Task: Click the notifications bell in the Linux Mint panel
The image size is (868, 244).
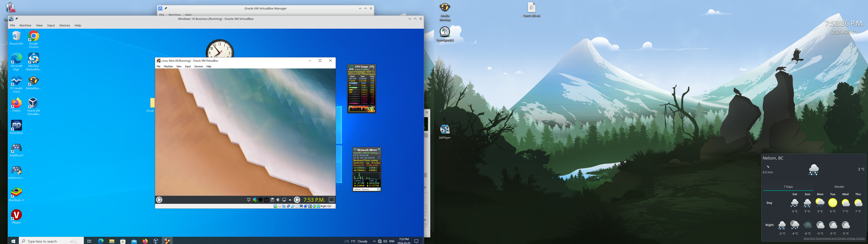Action: (249, 200)
